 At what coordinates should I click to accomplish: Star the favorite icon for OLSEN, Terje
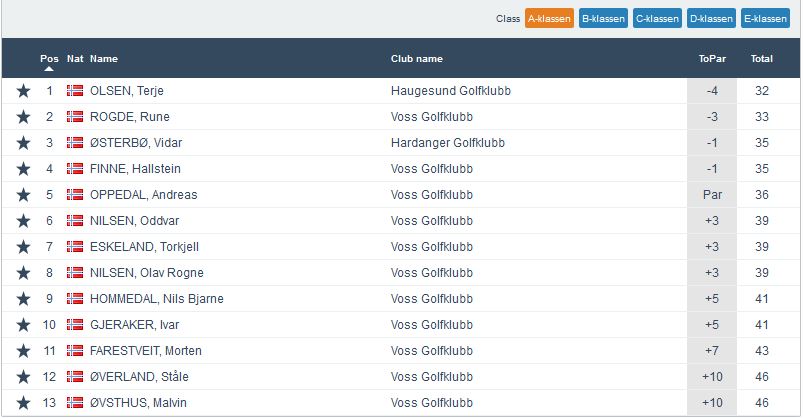23,91
